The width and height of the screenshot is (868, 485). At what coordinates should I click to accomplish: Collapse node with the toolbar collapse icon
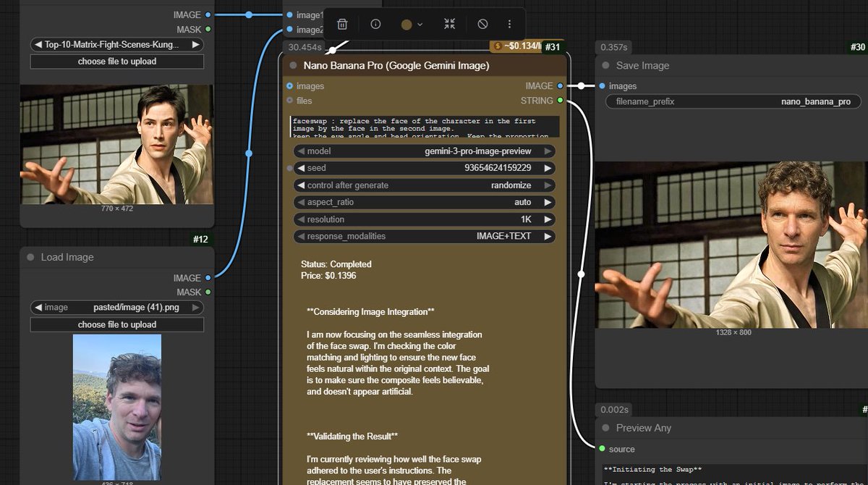point(450,24)
